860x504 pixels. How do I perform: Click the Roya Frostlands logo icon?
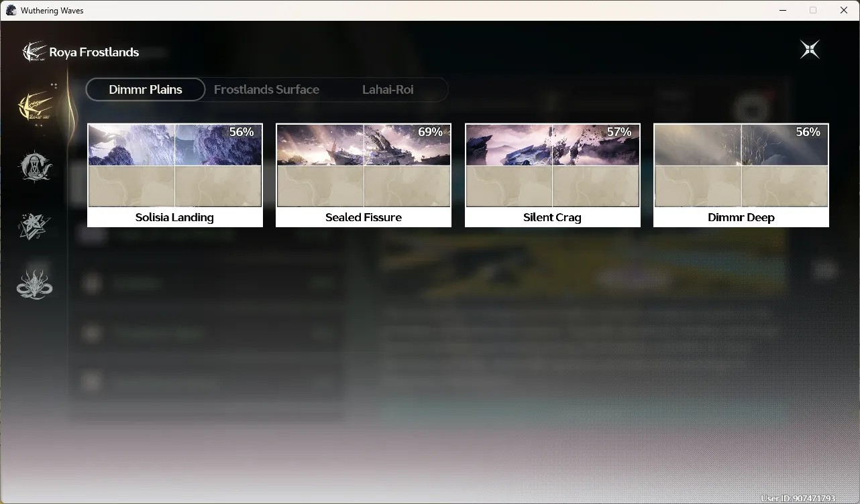coord(34,52)
